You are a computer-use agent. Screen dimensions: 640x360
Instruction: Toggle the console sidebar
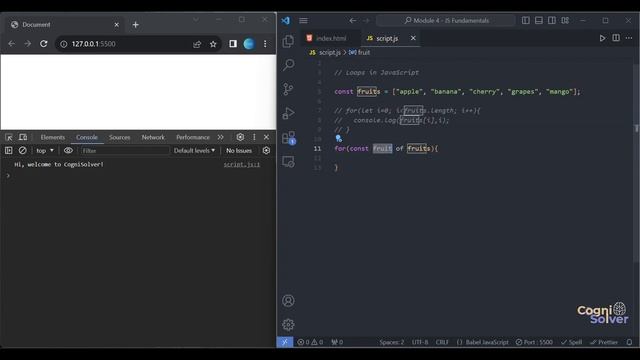pyautogui.click(x=9, y=151)
